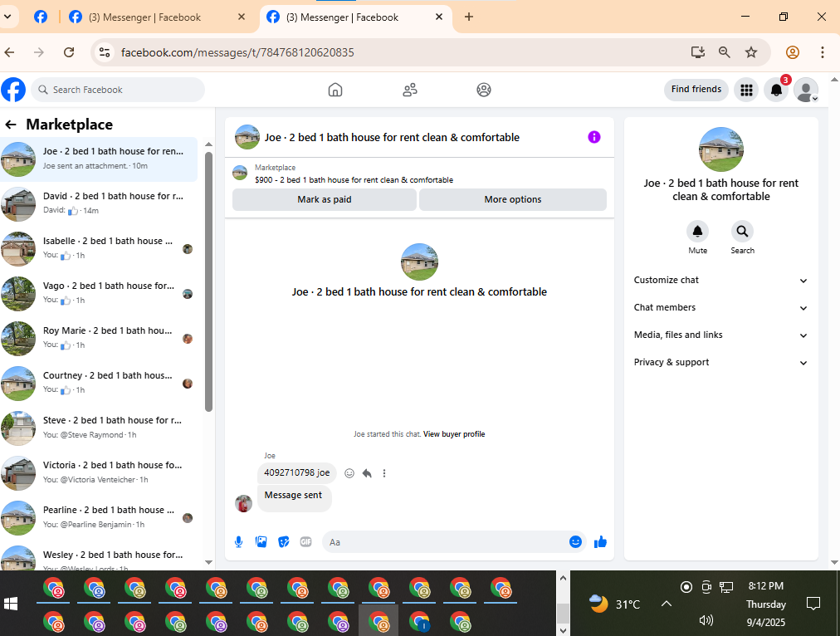Attach a photo file icon

[x=261, y=542]
